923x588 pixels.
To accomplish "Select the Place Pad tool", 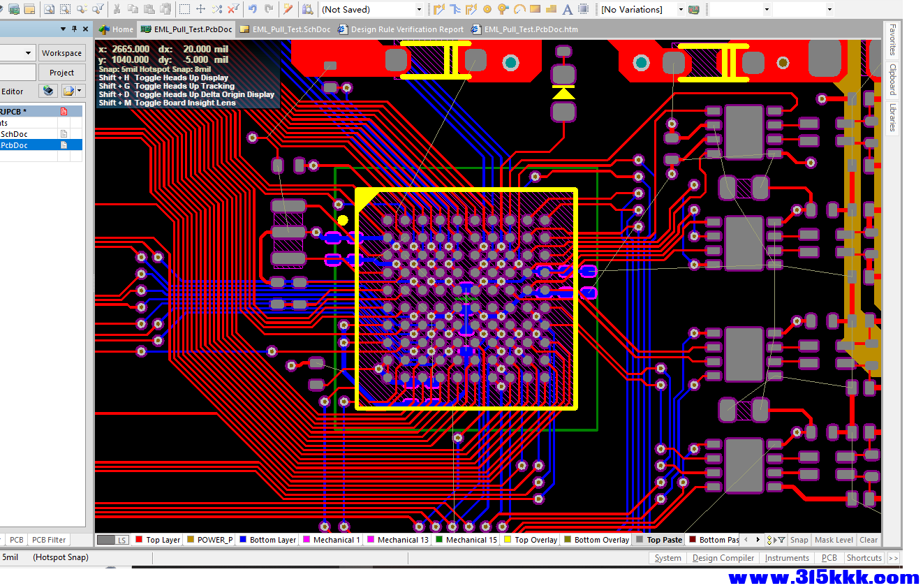I will coord(487,9).
